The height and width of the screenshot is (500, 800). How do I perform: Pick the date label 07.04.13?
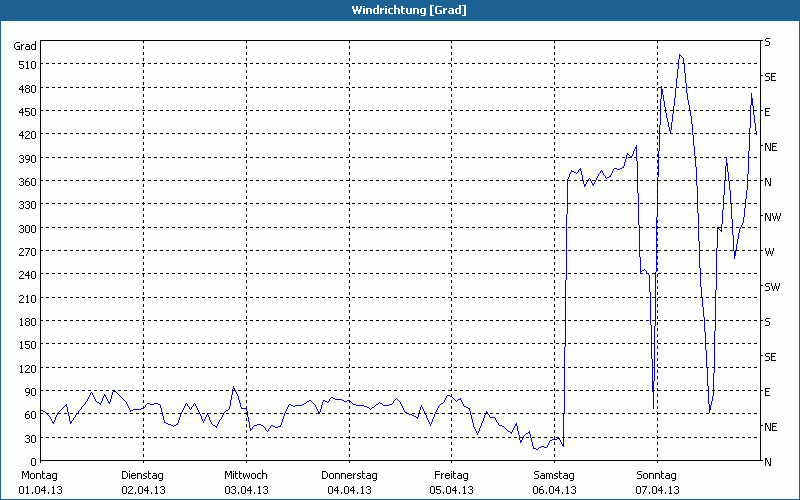tap(657, 490)
